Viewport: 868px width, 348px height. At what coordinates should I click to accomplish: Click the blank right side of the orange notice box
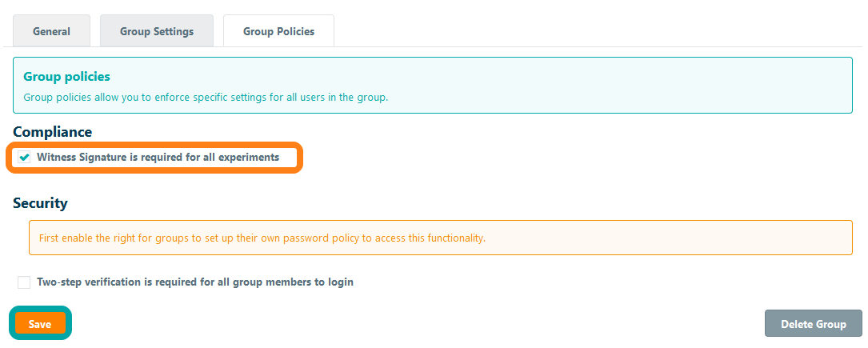[680, 238]
